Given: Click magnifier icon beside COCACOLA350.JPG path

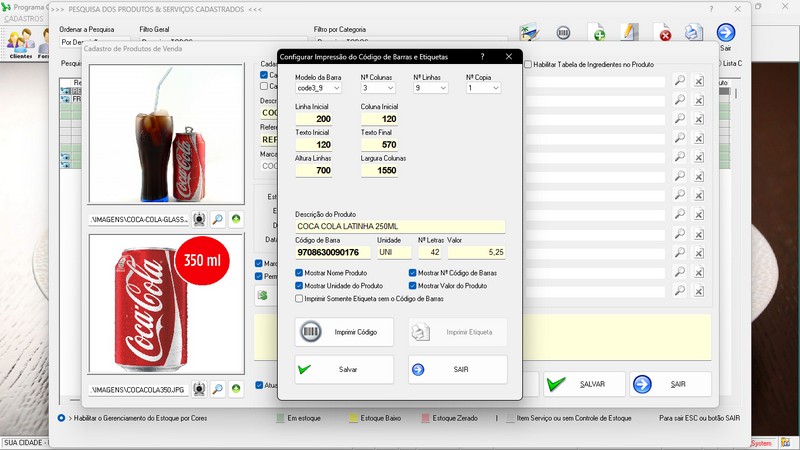Looking at the screenshot, I should pyautogui.click(x=217, y=388).
